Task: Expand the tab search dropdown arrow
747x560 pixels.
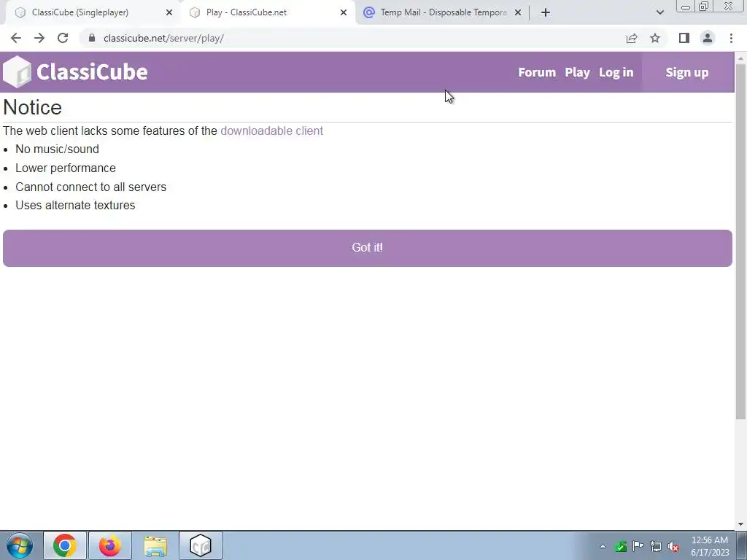Action: tap(659, 12)
